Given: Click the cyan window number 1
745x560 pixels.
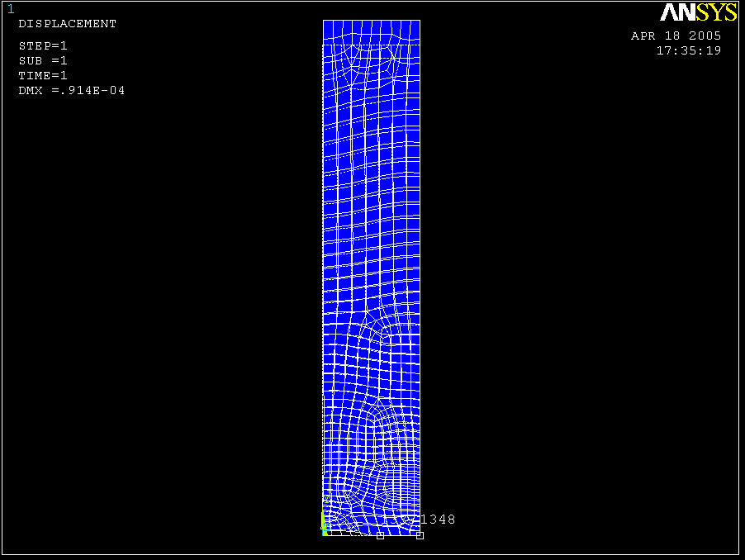Looking at the screenshot, I should 11,9.
